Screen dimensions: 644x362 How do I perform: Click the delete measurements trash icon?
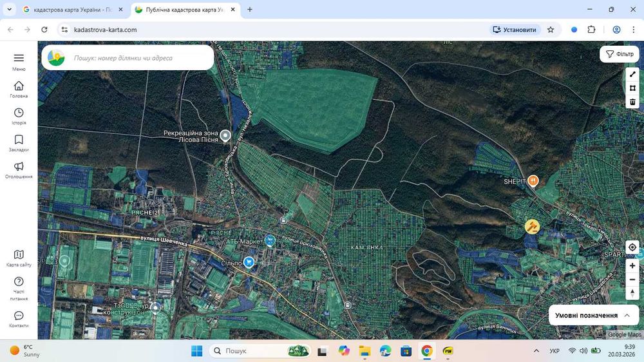click(x=632, y=102)
